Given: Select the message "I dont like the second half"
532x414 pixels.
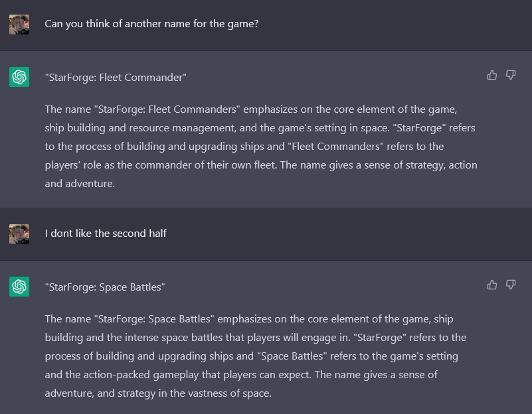Looking at the screenshot, I should (106, 233).
